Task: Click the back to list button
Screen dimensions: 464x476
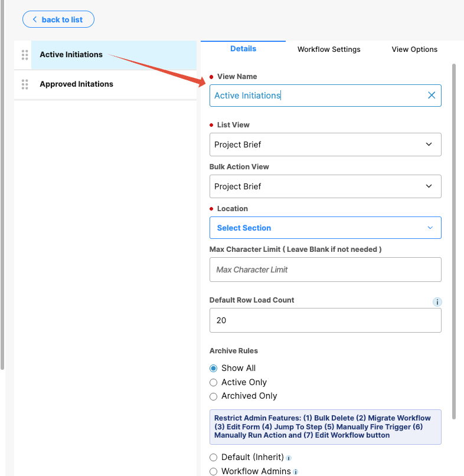Action: click(x=58, y=19)
